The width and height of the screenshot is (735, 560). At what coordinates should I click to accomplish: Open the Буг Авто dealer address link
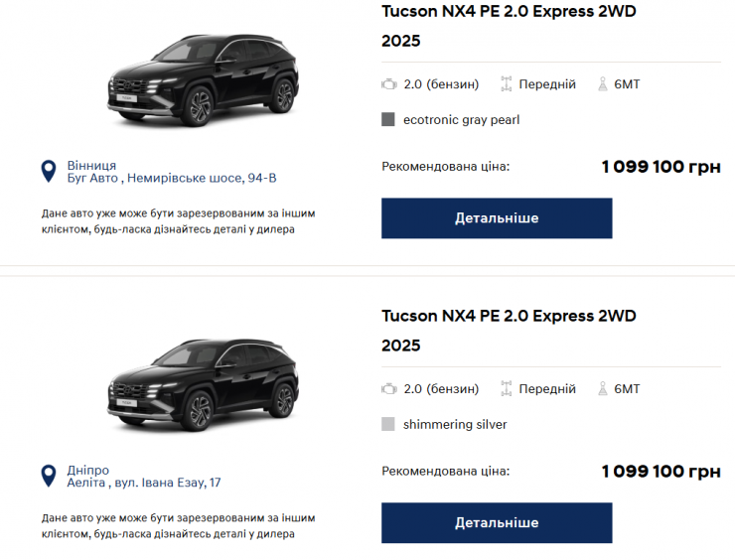pos(172,179)
